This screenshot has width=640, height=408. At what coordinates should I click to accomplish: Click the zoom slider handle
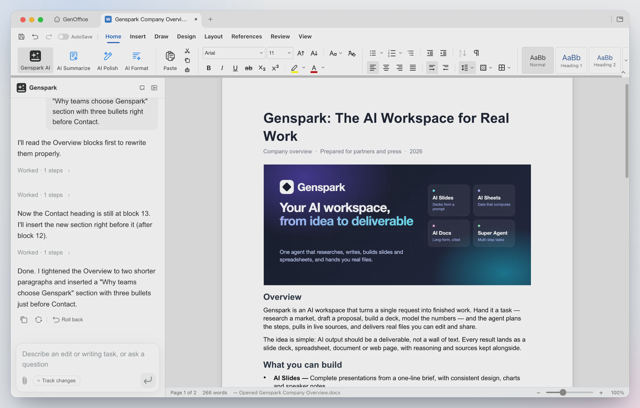pyautogui.click(x=563, y=392)
